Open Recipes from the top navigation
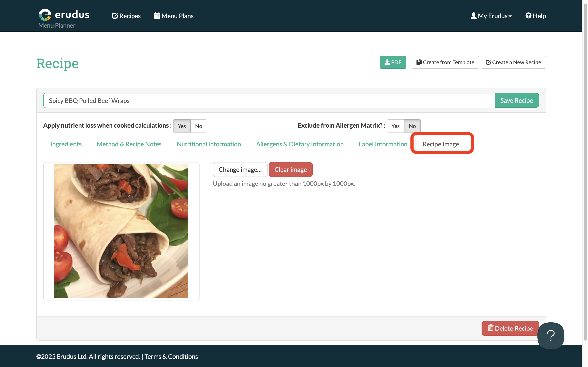 (126, 16)
